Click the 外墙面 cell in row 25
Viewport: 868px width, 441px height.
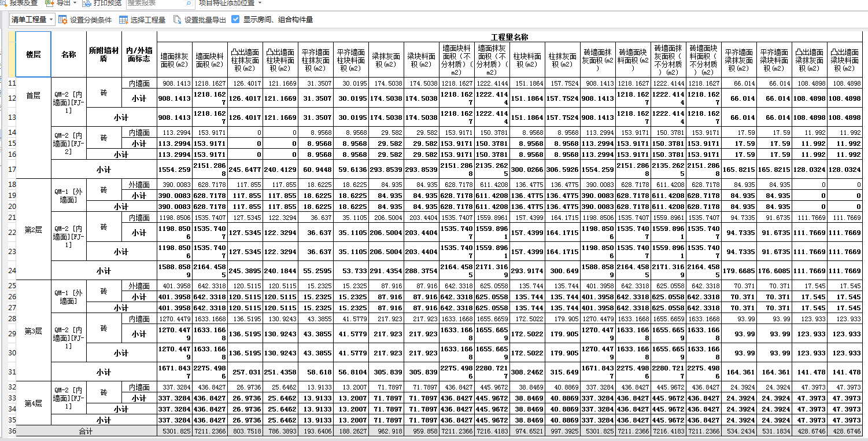(139, 286)
